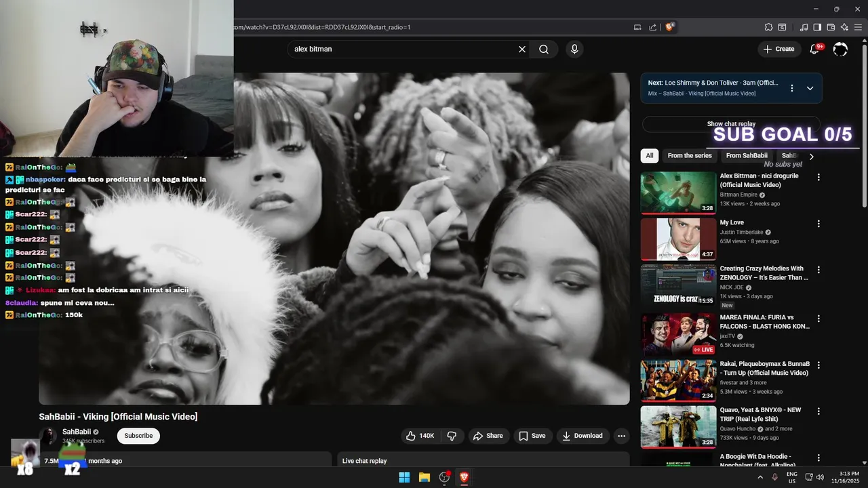Dislike the SahBabii Viking video
The width and height of the screenshot is (868, 488).
[x=452, y=436]
